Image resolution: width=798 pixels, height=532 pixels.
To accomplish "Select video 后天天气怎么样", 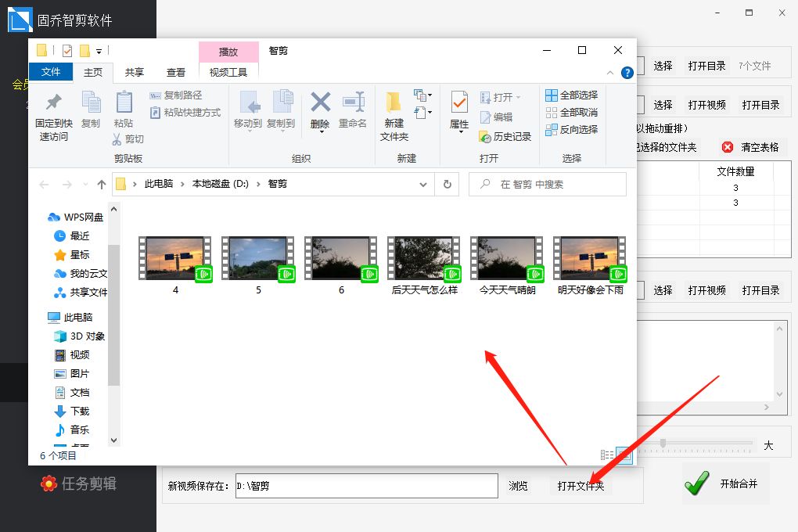I will 425,266.
